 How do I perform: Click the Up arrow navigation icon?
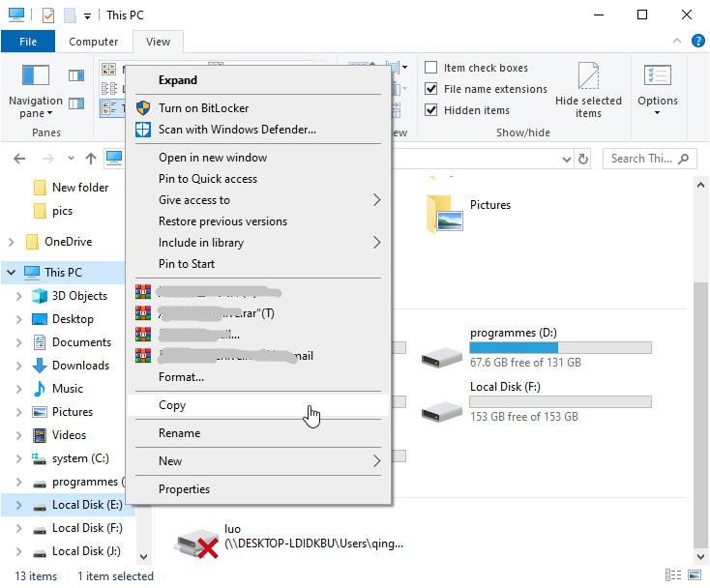91,159
